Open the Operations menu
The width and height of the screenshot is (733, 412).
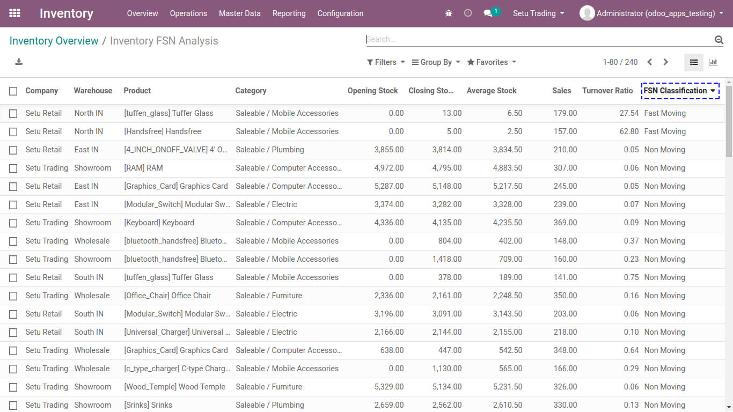click(x=188, y=13)
